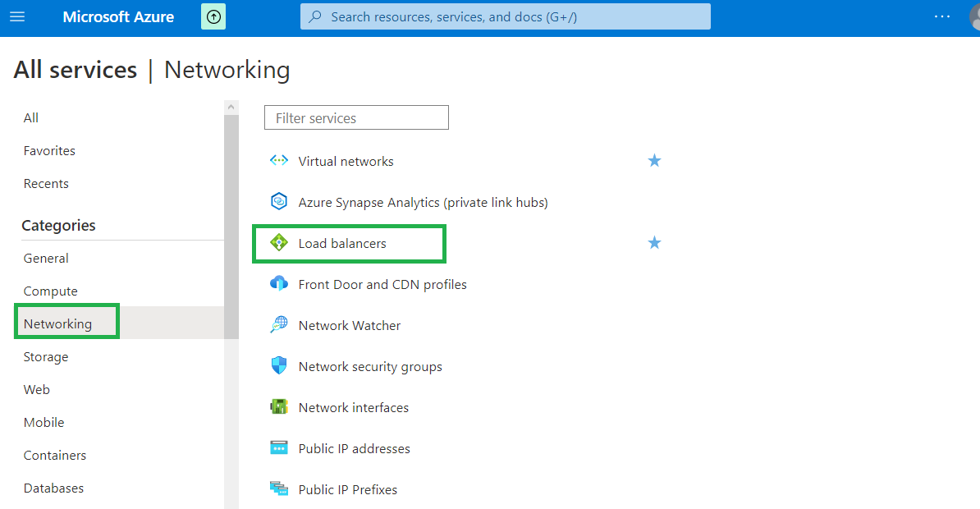Click the Network security groups shield icon
This screenshot has width=980, height=509.
coord(279,366)
